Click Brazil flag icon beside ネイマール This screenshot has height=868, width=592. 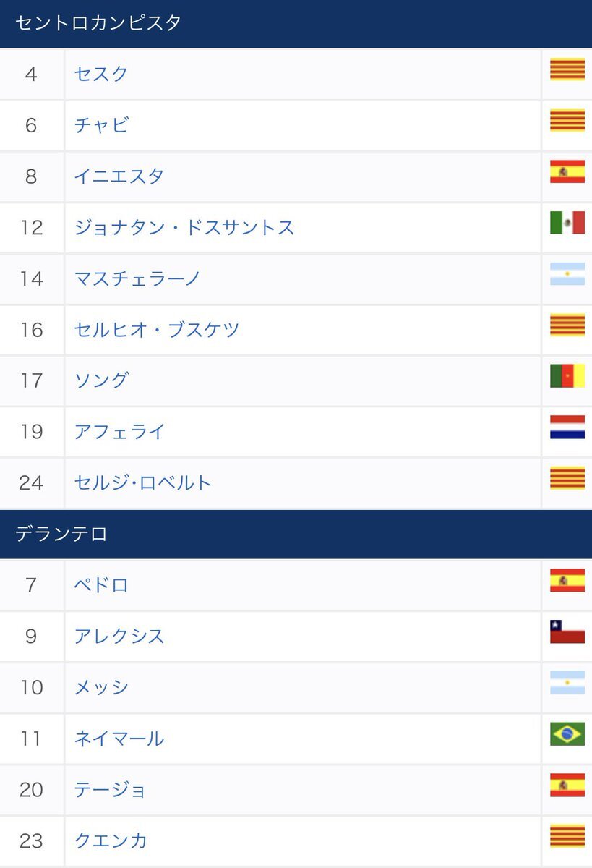pyautogui.click(x=567, y=734)
